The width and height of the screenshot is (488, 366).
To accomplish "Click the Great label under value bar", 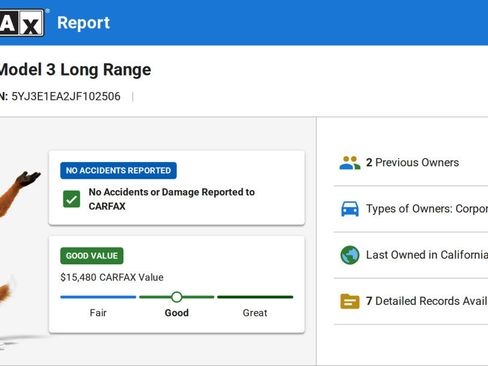I will pyautogui.click(x=255, y=313).
